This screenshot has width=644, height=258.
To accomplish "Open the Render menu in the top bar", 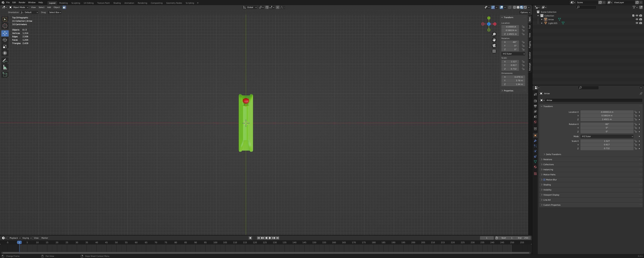I will [22, 2].
